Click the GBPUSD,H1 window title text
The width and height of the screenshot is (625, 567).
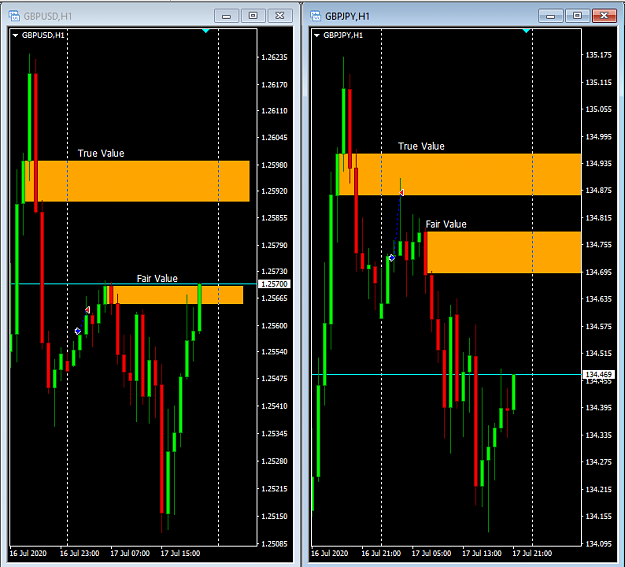[x=48, y=16]
